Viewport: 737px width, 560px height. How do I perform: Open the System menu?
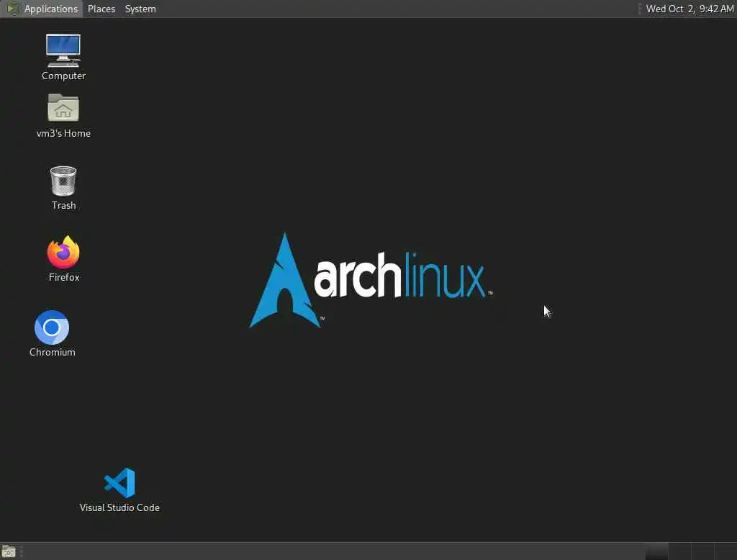click(x=140, y=9)
